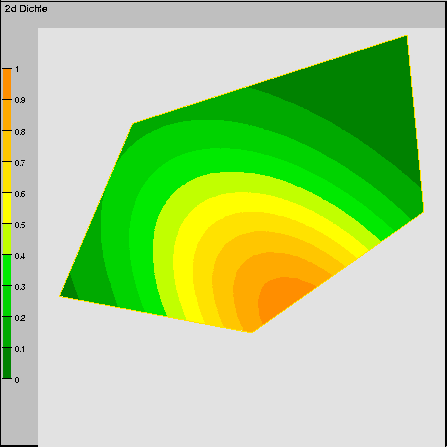
Task: Click the orange legend segment below 1
Action: [x=7, y=84]
